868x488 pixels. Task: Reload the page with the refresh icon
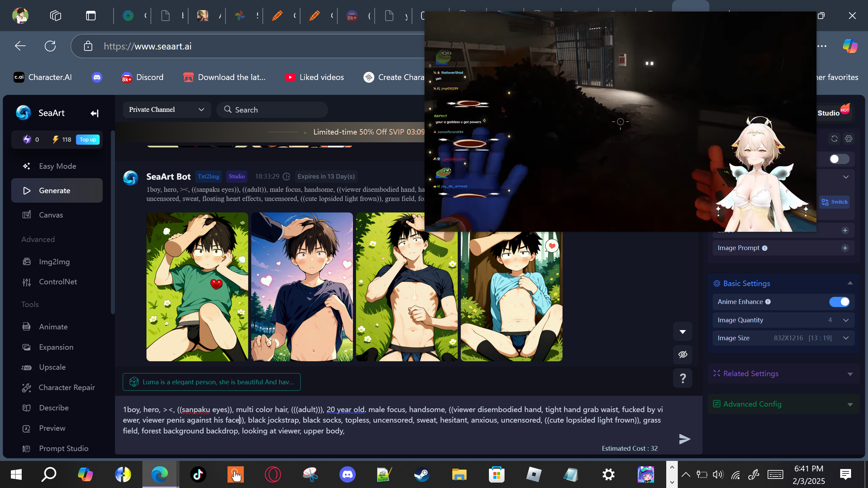(x=50, y=46)
